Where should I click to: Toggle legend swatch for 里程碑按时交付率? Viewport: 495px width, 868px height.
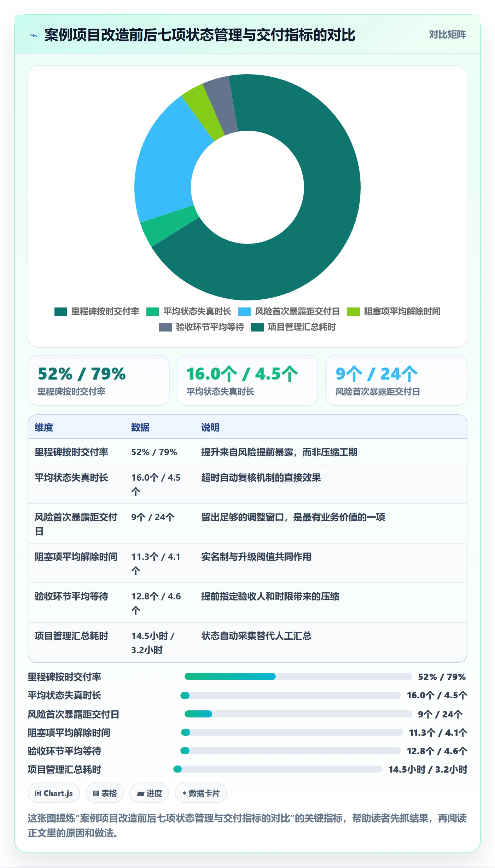[x=61, y=312]
